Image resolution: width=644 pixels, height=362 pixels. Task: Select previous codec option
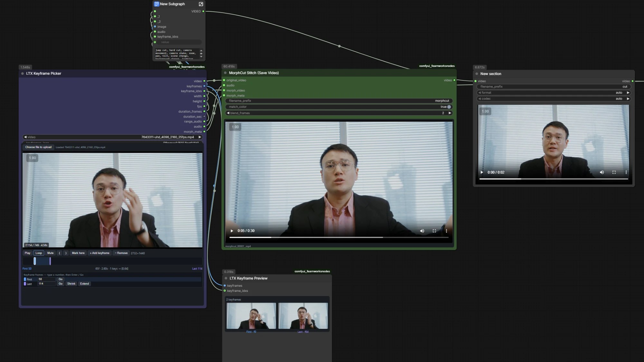(x=479, y=99)
